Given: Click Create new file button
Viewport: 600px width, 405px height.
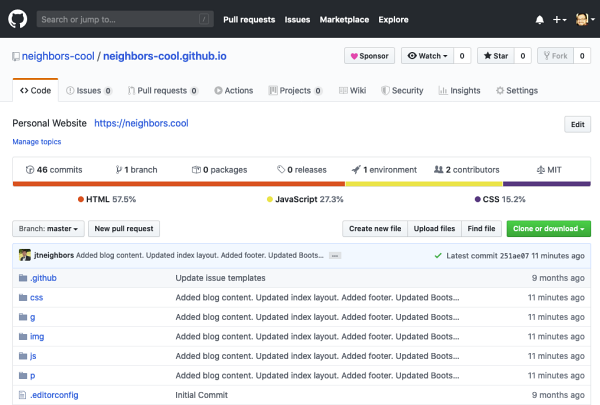Looking at the screenshot, I should tap(375, 229).
